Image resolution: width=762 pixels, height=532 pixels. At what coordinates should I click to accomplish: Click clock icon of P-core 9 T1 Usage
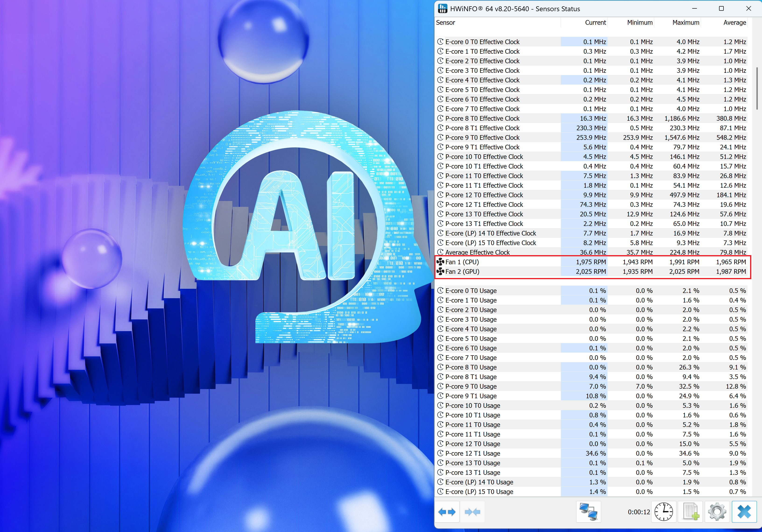pyautogui.click(x=440, y=396)
